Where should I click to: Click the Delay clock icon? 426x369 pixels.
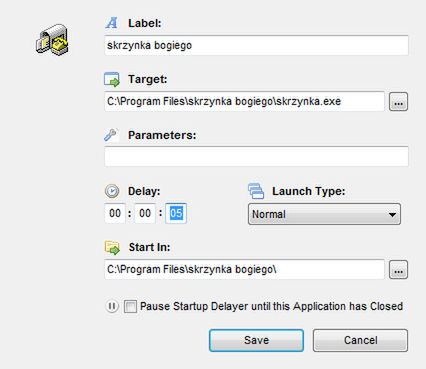(x=112, y=191)
